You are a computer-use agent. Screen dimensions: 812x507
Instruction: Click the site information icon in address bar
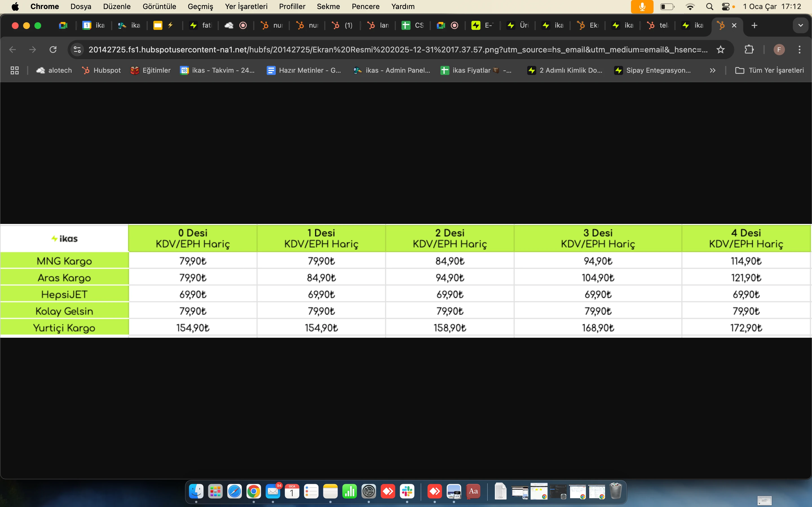[x=78, y=50]
